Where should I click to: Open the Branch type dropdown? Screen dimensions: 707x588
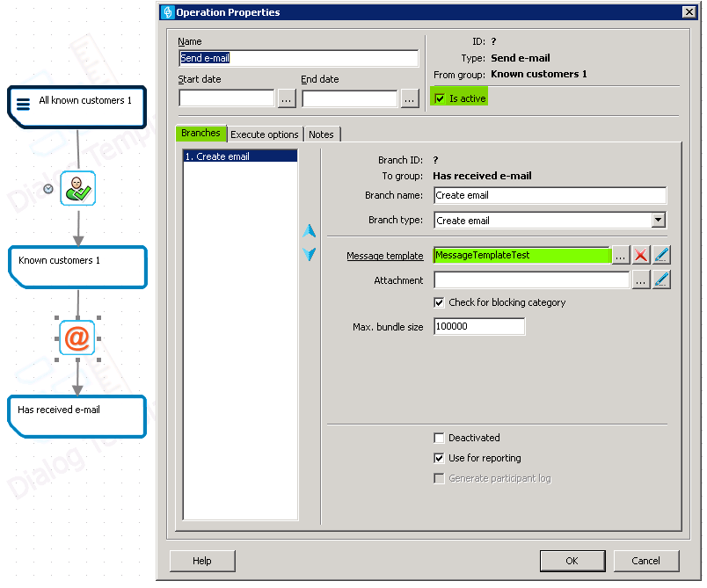click(x=658, y=221)
